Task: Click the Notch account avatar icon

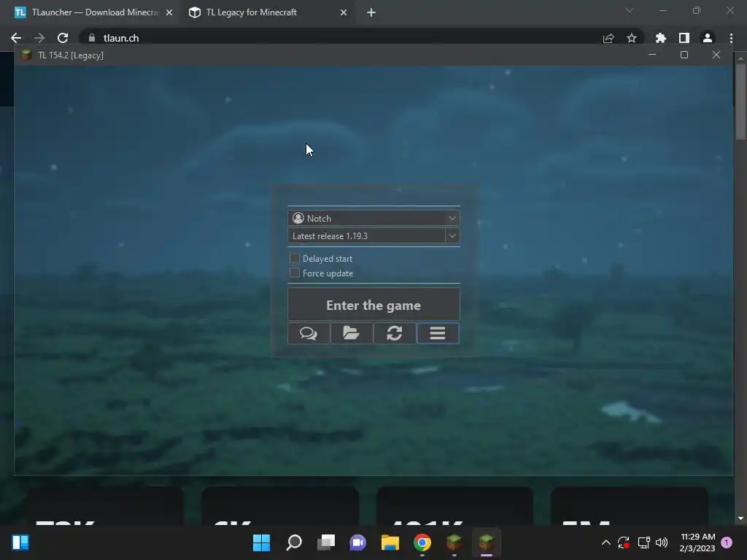Action: coord(298,218)
